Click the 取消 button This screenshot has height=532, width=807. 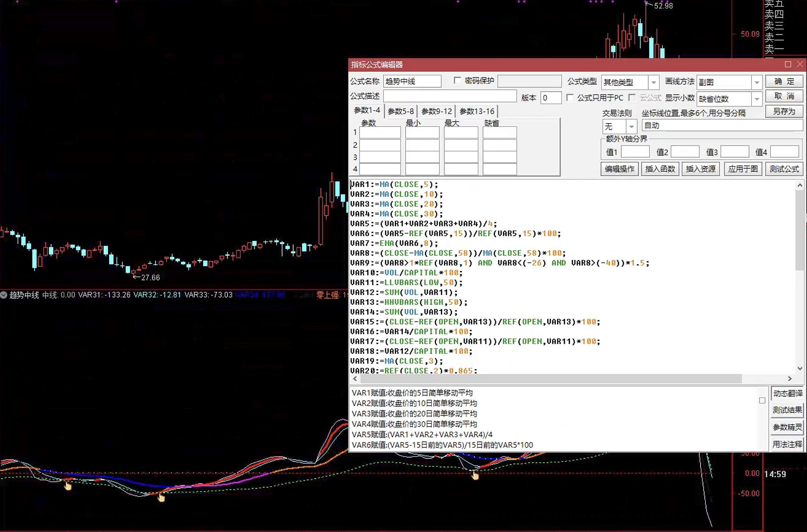coord(784,96)
